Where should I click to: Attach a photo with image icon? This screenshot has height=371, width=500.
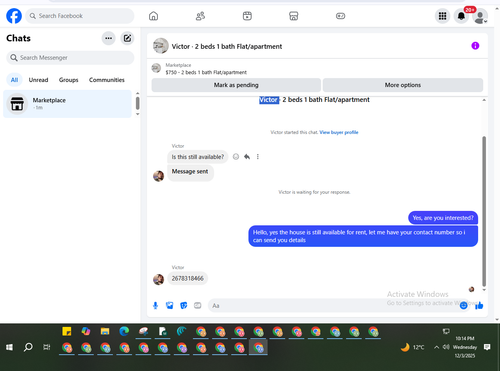(x=170, y=305)
